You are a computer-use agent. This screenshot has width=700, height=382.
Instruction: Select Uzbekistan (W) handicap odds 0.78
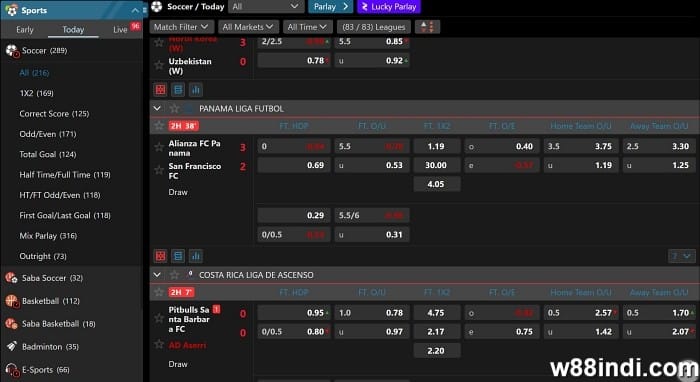point(294,60)
